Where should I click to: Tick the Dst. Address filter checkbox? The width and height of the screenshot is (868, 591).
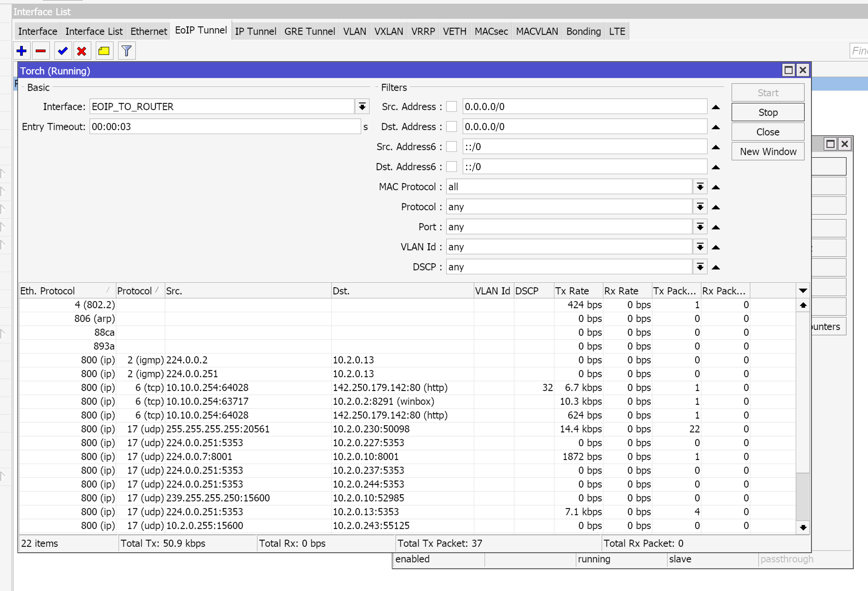coord(452,127)
